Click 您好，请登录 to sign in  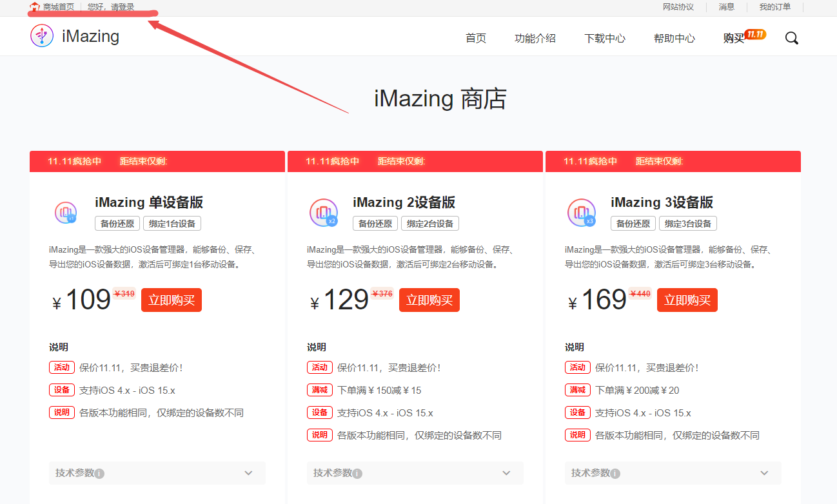111,7
